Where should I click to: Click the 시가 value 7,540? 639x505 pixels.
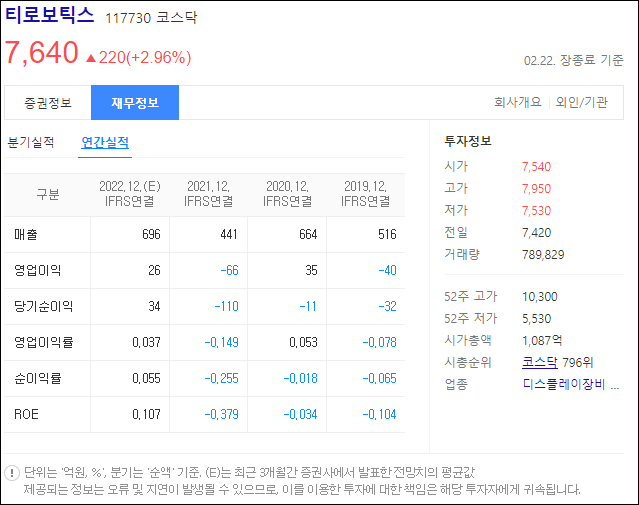coord(536,167)
